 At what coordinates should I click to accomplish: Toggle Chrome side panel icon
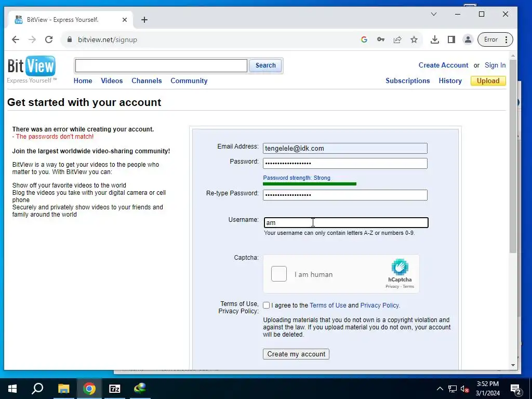pyautogui.click(x=451, y=39)
